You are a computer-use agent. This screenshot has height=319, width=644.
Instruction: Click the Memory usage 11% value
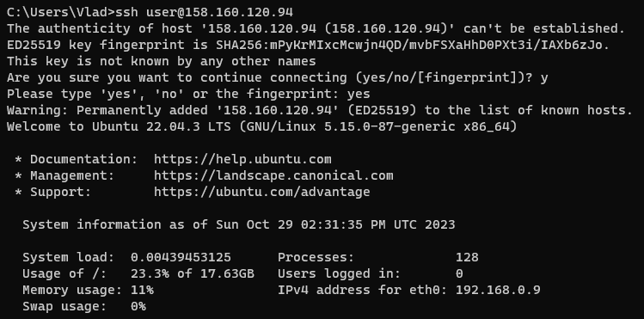pos(142,291)
